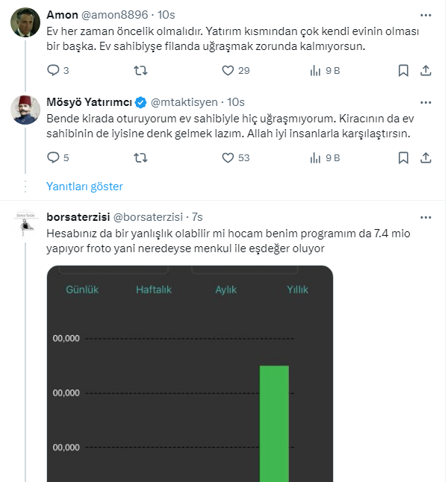Open borsaterzisi's profile avatar
This screenshot has width=448, height=482.
click(25, 225)
